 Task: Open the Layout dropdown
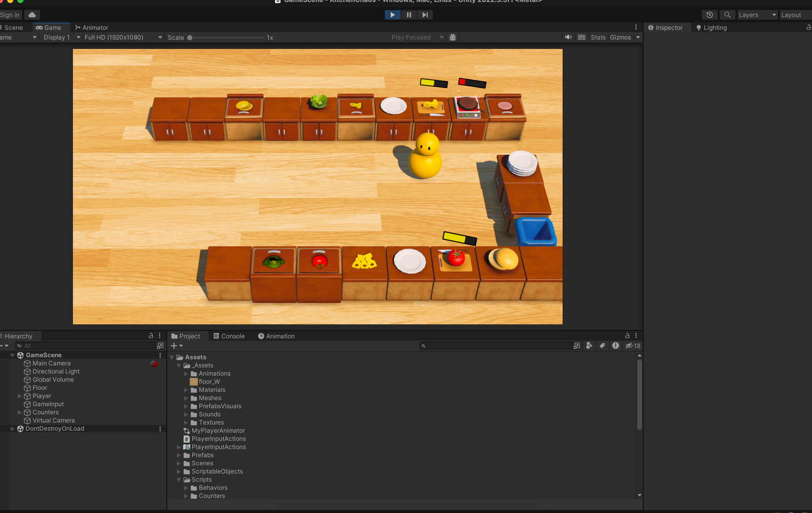(795, 15)
